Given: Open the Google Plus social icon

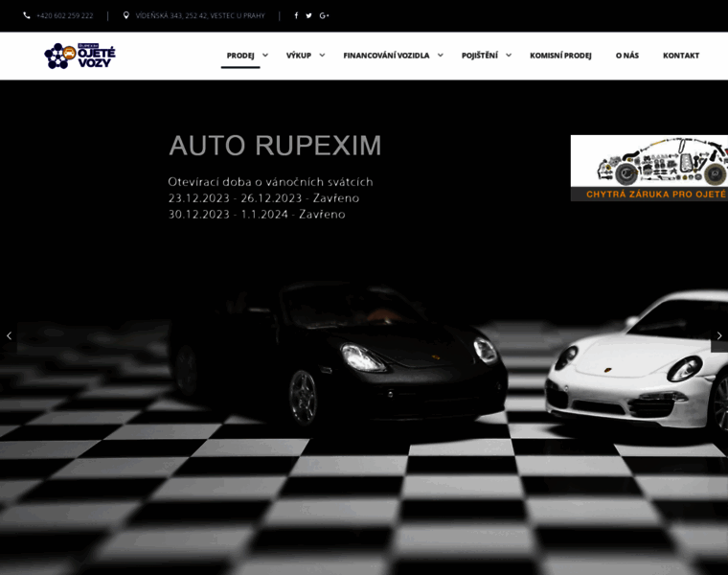Looking at the screenshot, I should (x=324, y=15).
